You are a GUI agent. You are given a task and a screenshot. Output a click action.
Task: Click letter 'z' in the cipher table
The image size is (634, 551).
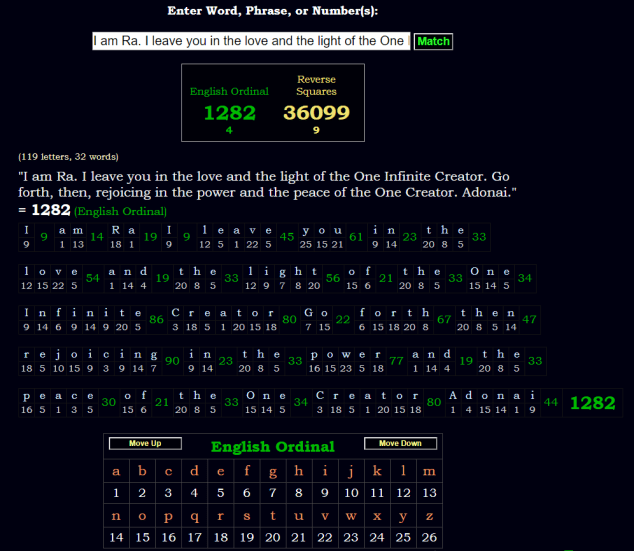pos(429,516)
